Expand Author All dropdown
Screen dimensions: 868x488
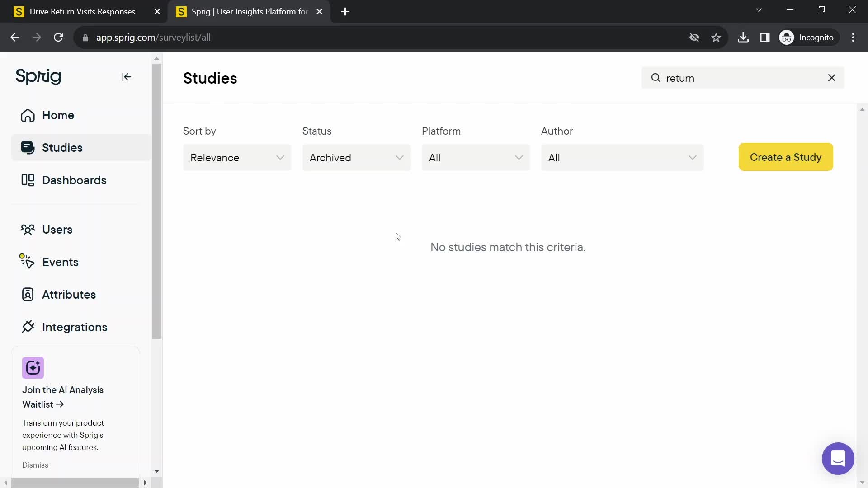pos(623,157)
